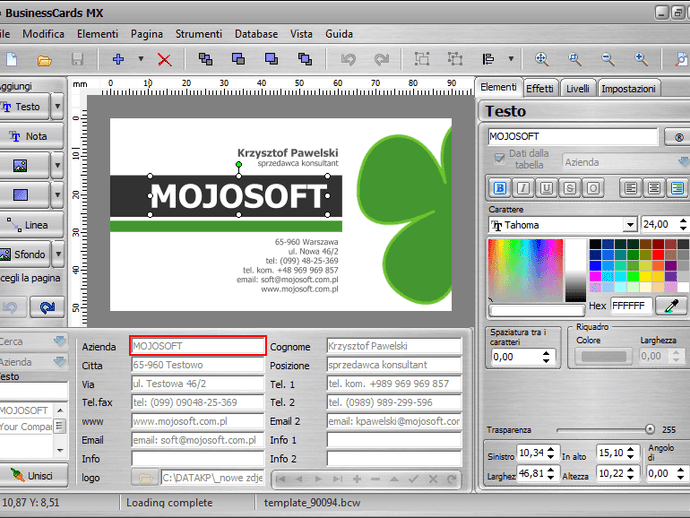This screenshot has height=518, width=690.
Task: Delete element with red X icon
Action: pyautogui.click(x=165, y=59)
